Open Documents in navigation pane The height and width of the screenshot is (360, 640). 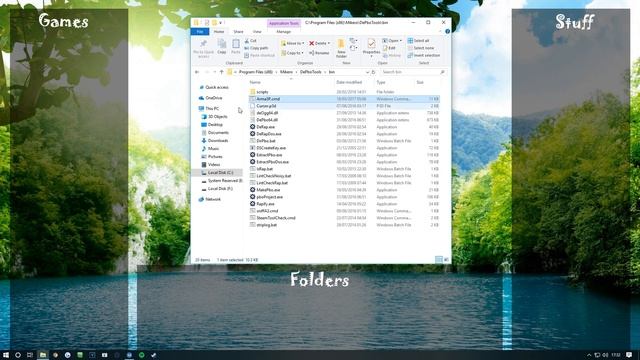(x=218, y=133)
